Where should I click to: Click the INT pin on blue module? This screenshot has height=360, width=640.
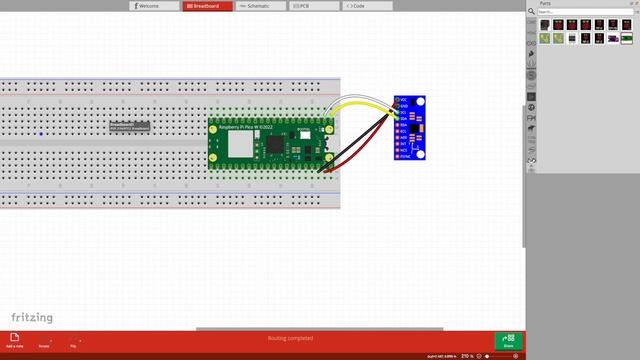(397, 144)
